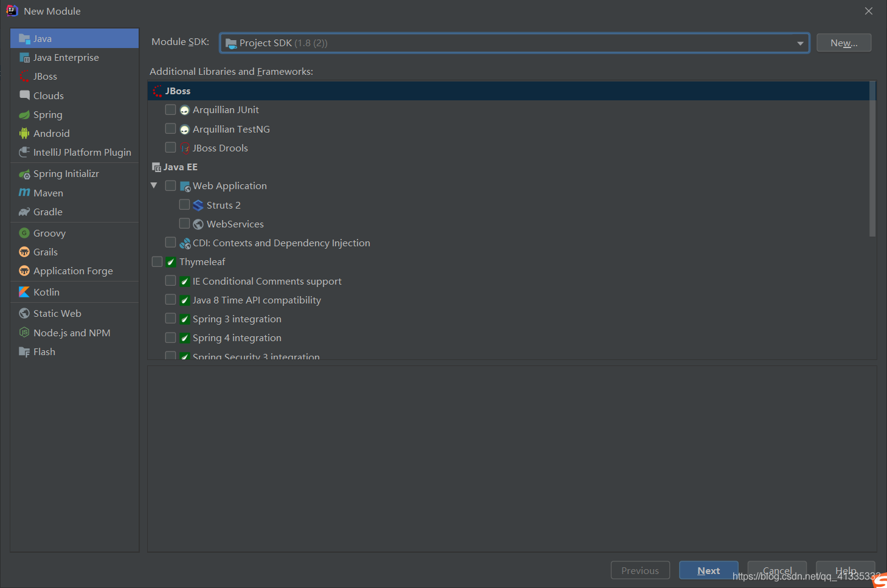
Task: Click the Spring Initializr icon
Action: 24,174
